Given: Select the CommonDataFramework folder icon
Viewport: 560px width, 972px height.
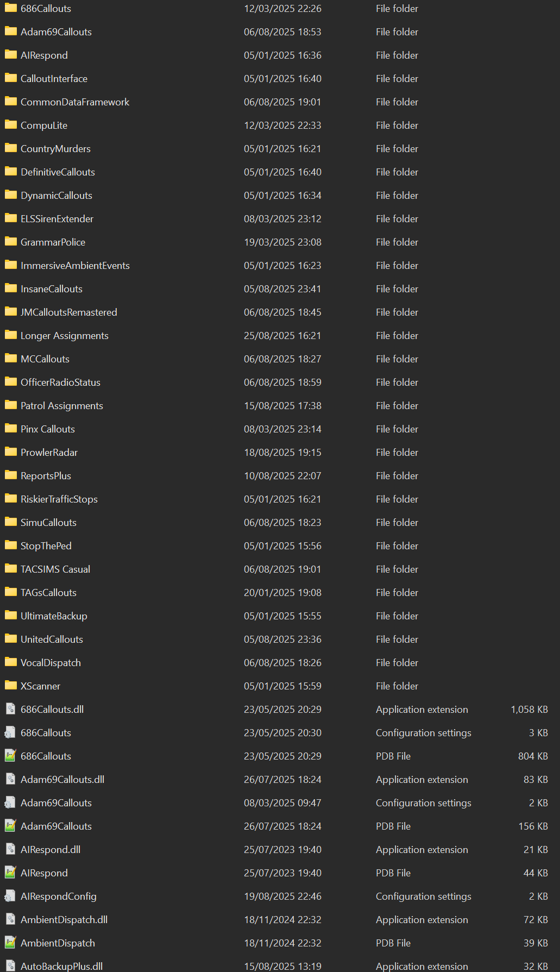Looking at the screenshot, I should coord(10,102).
